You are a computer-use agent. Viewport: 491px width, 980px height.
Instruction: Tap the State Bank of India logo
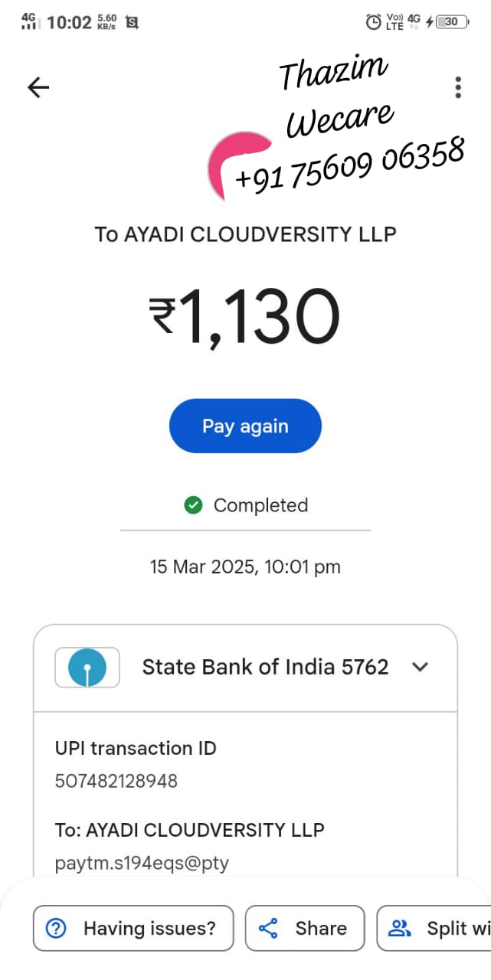[x=87, y=667]
